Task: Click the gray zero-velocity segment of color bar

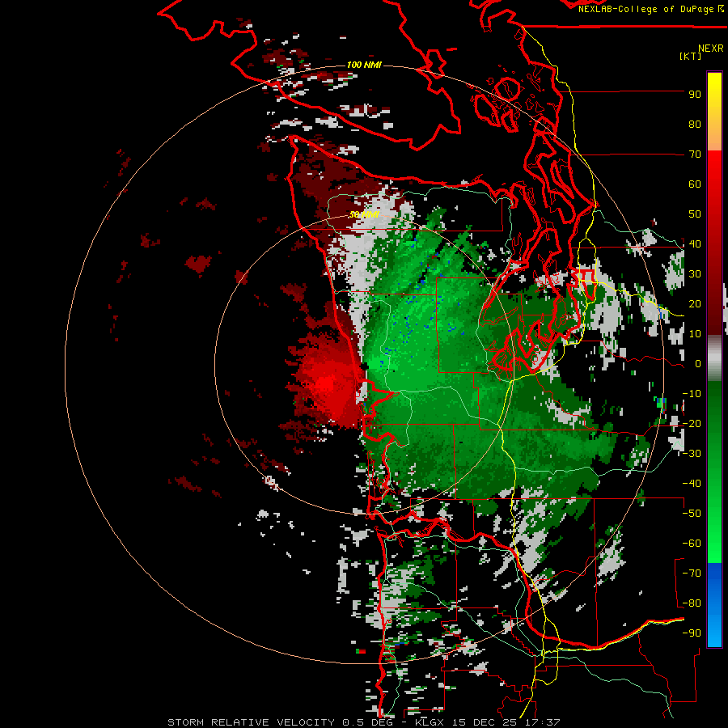Action: coord(714,358)
